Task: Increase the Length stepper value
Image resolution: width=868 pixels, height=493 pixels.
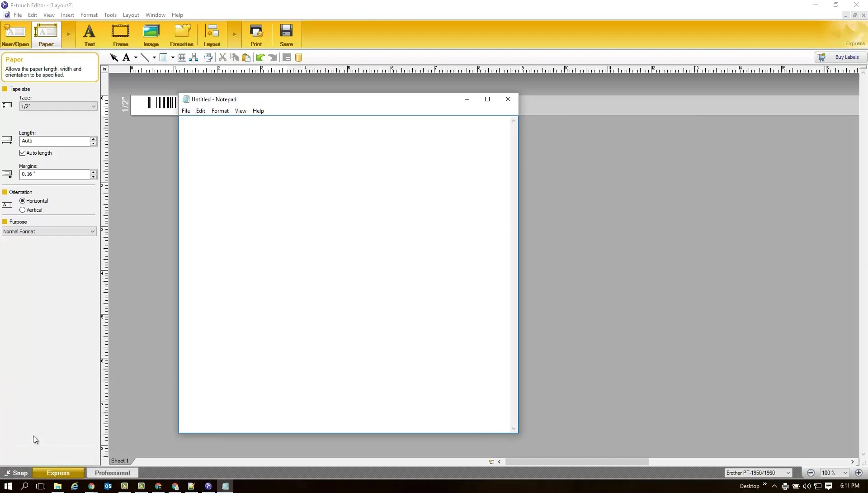Action: (x=93, y=139)
